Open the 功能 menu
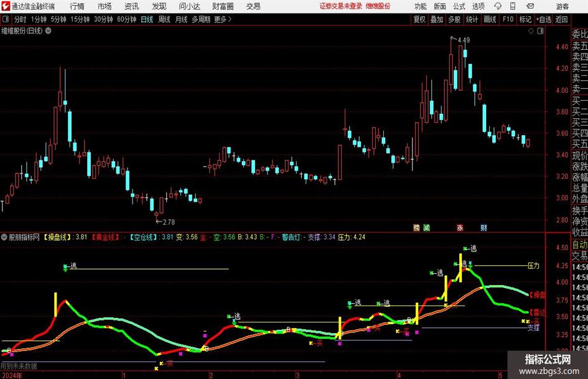Image resolution: width=588 pixels, height=379 pixels. click(x=421, y=6)
